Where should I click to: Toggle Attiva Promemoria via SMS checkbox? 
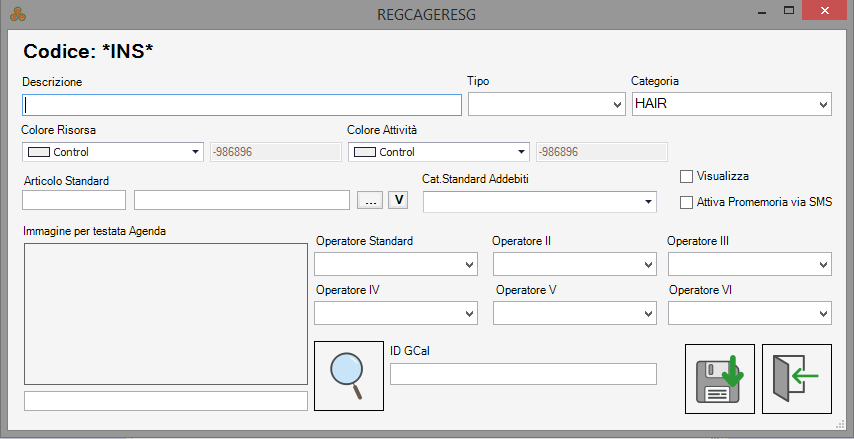tap(686, 202)
